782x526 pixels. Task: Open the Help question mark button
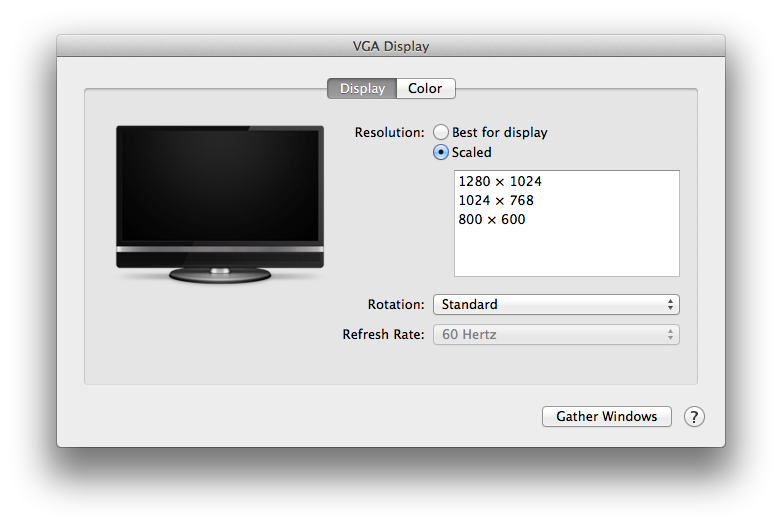[694, 417]
